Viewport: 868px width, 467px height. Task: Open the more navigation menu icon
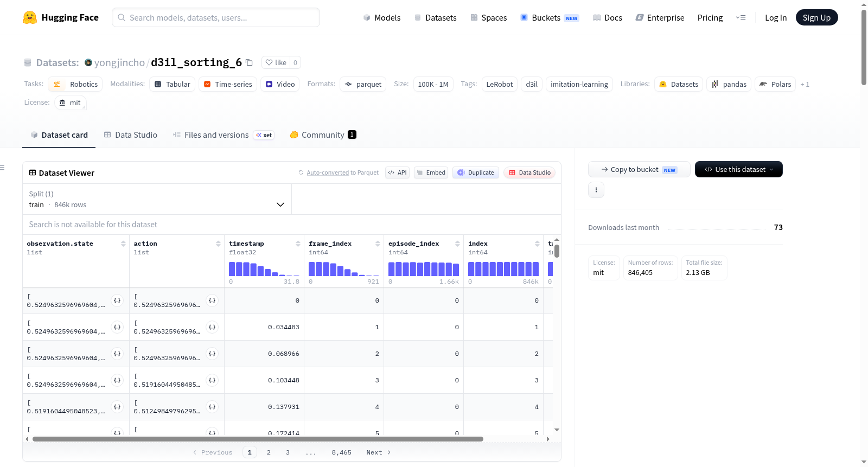pyautogui.click(x=741, y=17)
